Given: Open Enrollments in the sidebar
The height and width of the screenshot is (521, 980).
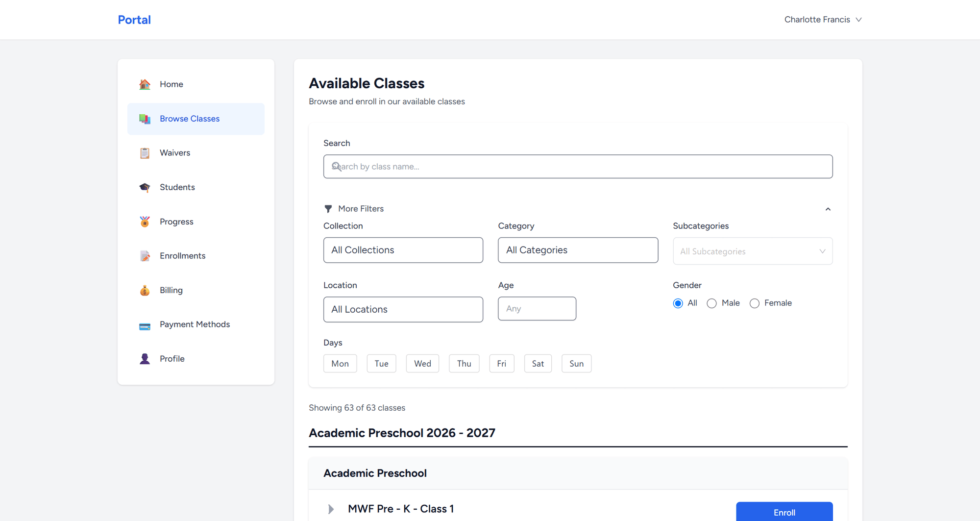Looking at the screenshot, I should pyautogui.click(x=196, y=256).
